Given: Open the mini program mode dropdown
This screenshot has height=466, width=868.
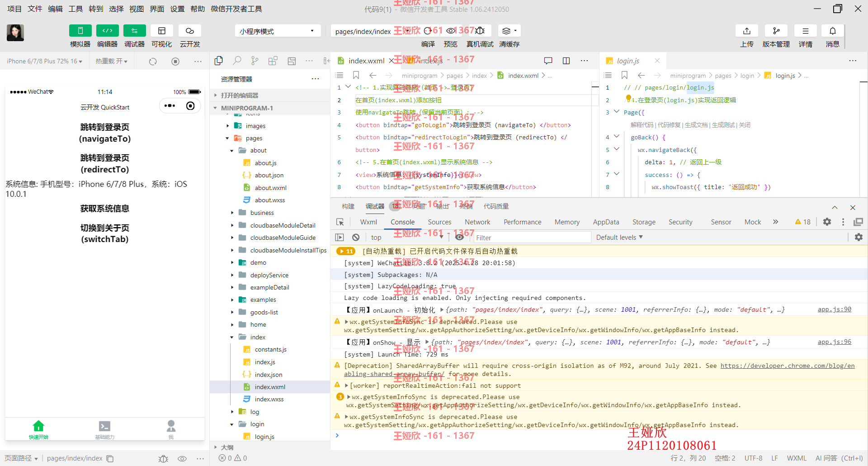Looking at the screenshot, I should click(x=278, y=31).
